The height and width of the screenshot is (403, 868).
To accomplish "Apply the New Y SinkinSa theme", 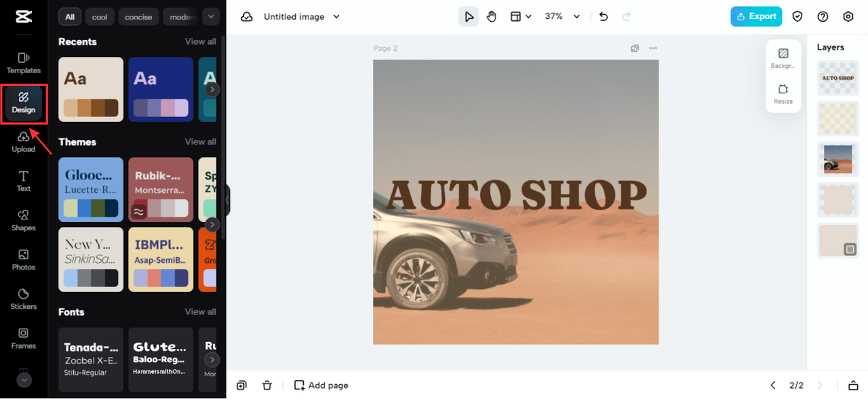I will coord(91,259).
